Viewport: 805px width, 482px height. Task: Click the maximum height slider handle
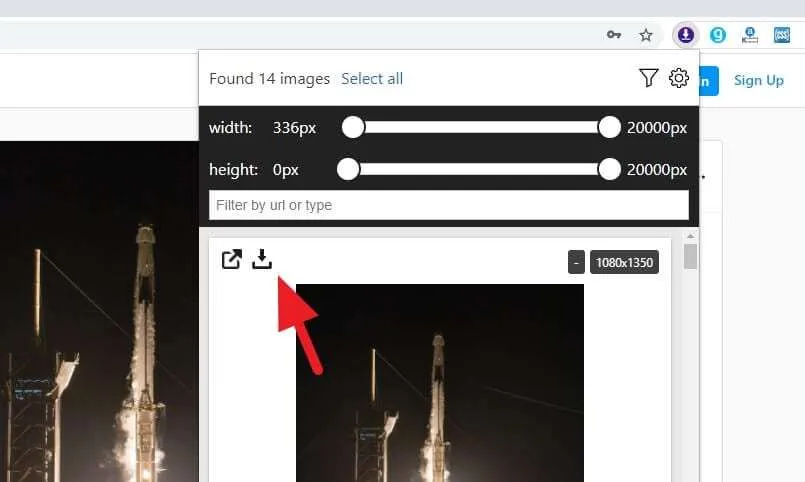click(609, 169)
